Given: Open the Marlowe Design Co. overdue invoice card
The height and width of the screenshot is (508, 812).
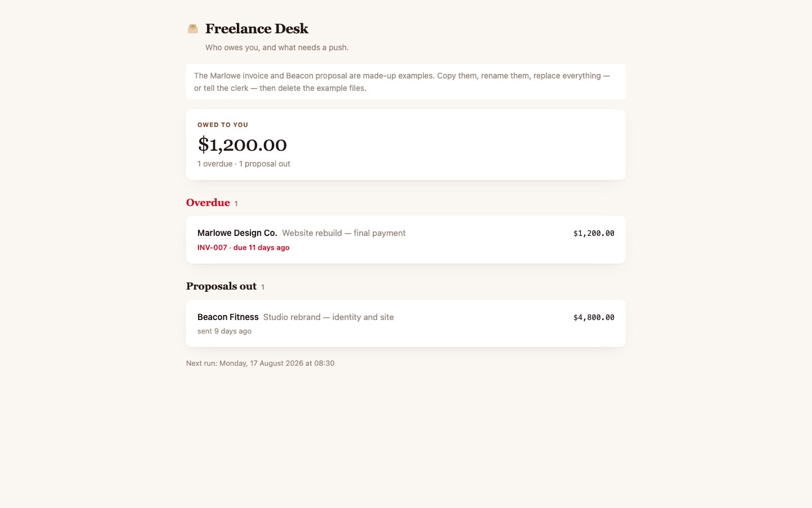Looking at the screenshot, I should 406,239.
